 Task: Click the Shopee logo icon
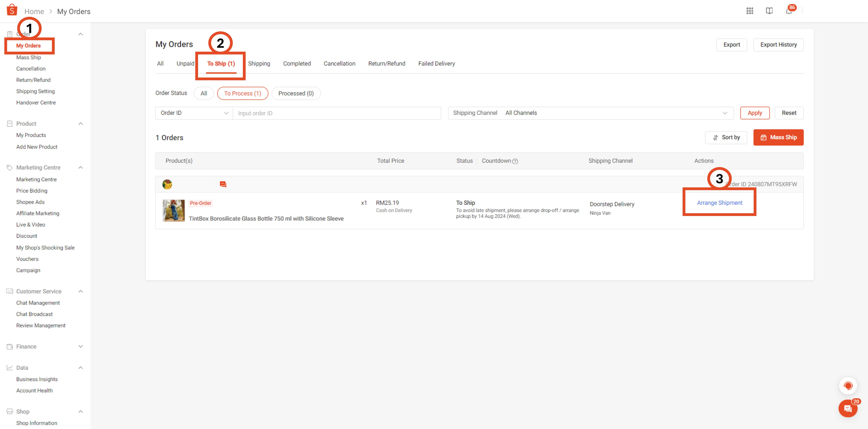tap(12, 10)
